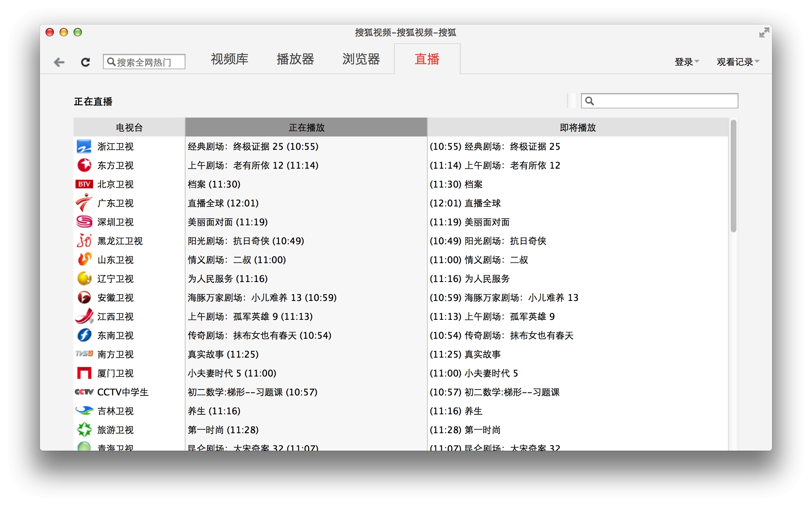812x506 pixels.
Task: Focus the 搜索全网热门 search field
Action: point(144,62)
